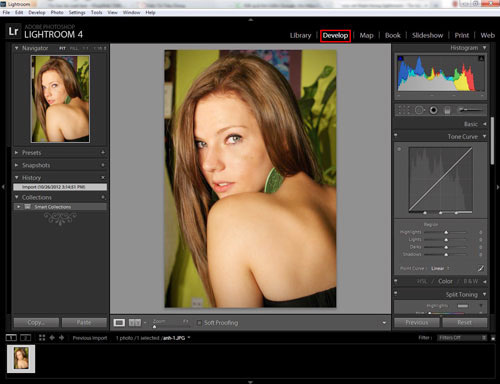Open the Filters Off dropdown
Image resolution: width=500 pixels, height=384 pixels.
pos(462,338)
